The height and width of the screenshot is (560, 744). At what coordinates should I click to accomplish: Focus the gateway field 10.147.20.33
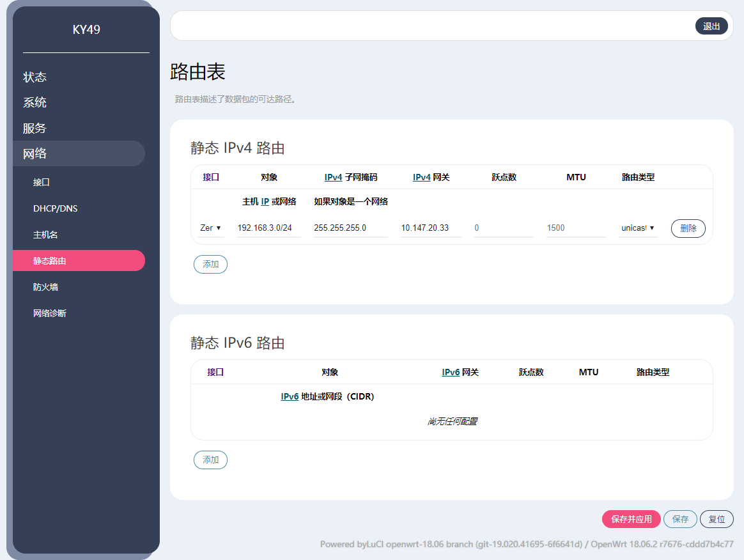coord(430,228)
